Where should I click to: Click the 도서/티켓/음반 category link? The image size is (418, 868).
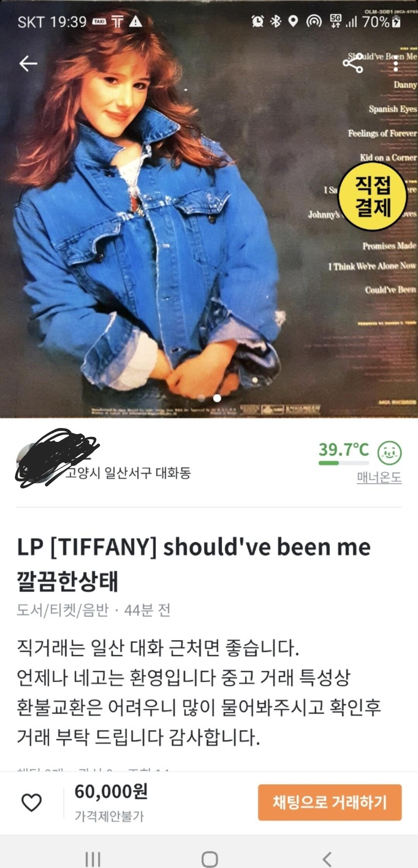(x=63, y=610)
